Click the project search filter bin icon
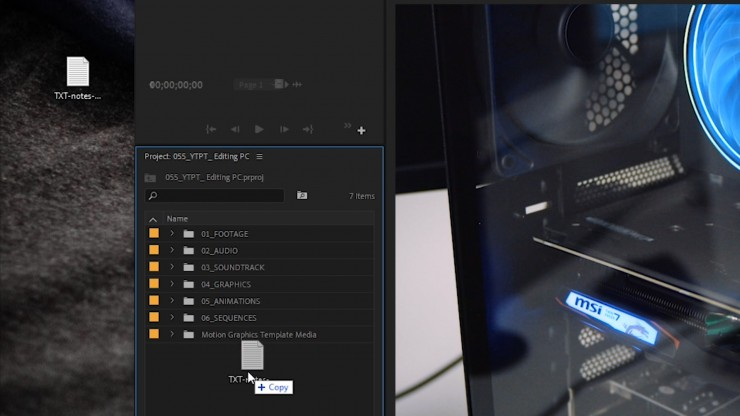This screenshot has width=740, height=416. pyautogui.click(x=302, y=196)
